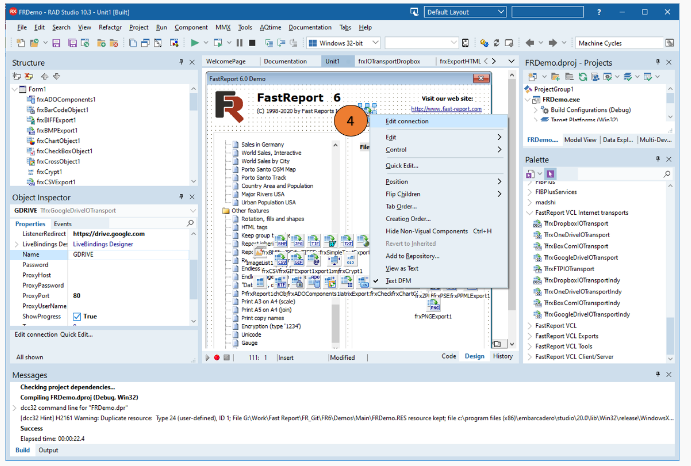This screenshot has width=691, height=466.
Task: Collapse the Form1 tree node
Action: 15,89
